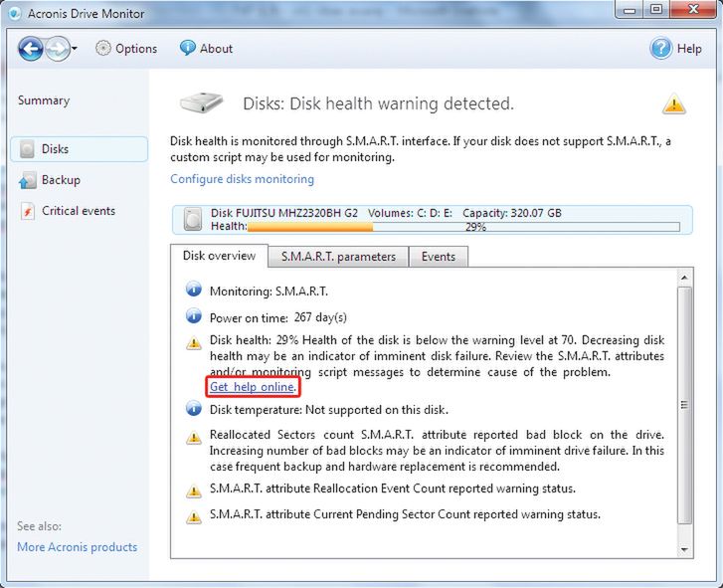Minimize the Acronis Drive Monitor window

click(x=630, y=10)
